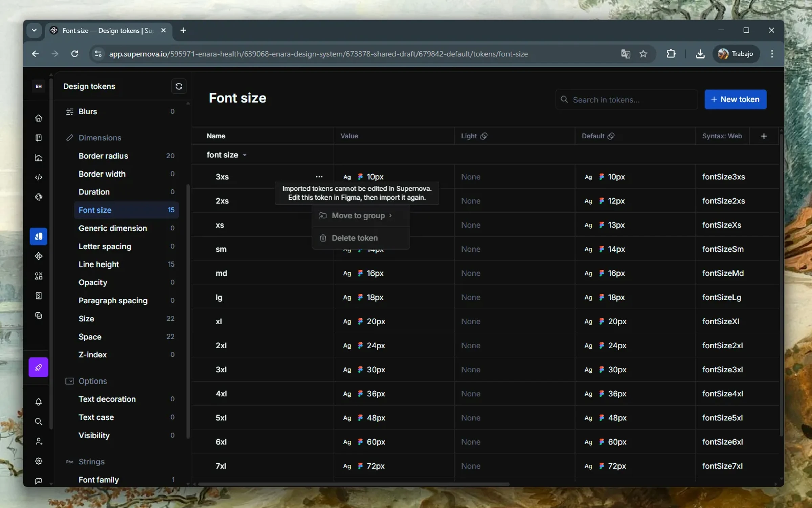This screenshot has width=812, height=508.
Task: Click the New token button
Action: pos(735,99)
